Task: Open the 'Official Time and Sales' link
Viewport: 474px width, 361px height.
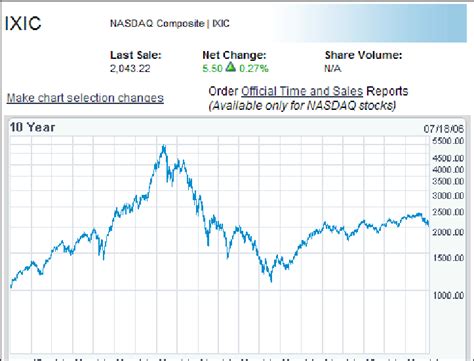Action: (302, 91)
